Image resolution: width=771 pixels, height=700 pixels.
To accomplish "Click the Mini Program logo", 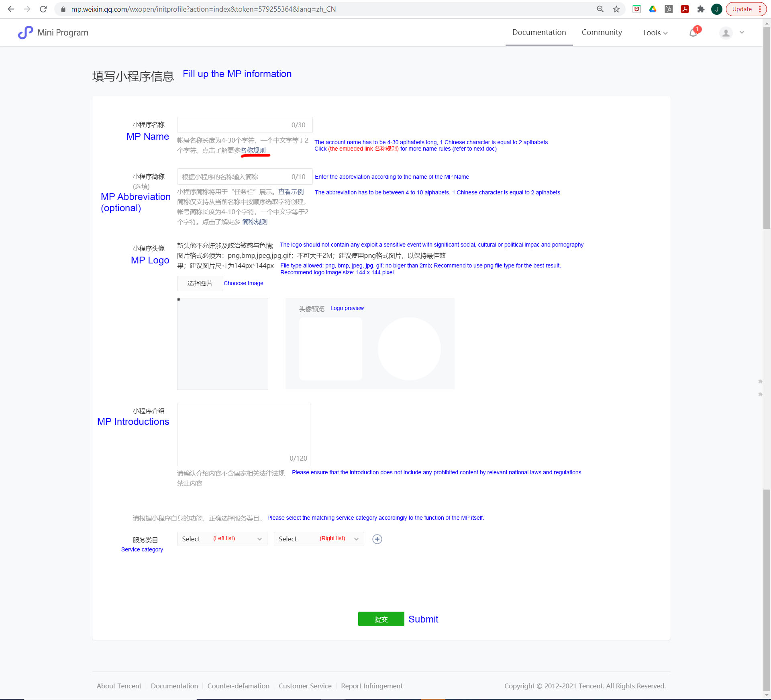I will click(25, 33).
